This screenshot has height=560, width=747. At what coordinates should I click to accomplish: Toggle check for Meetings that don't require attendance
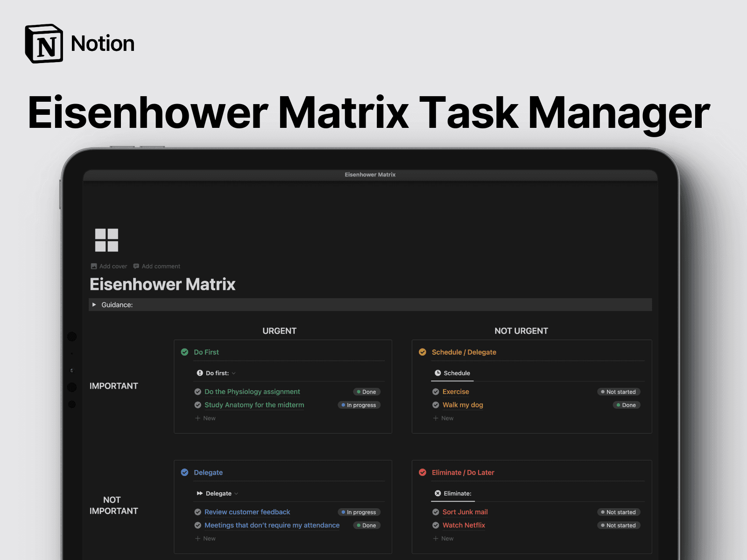tap(198, 525)
